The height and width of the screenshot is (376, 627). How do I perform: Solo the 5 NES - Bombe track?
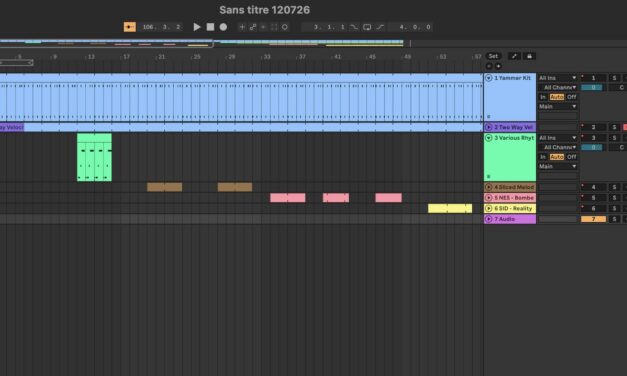click(x=614, y=198)
